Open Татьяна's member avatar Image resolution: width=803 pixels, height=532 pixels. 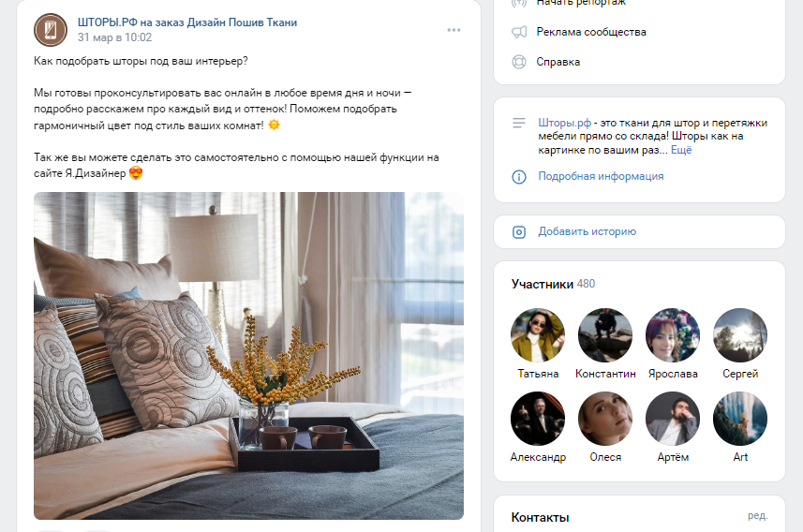pyautogui.click(x=538, y=335)
